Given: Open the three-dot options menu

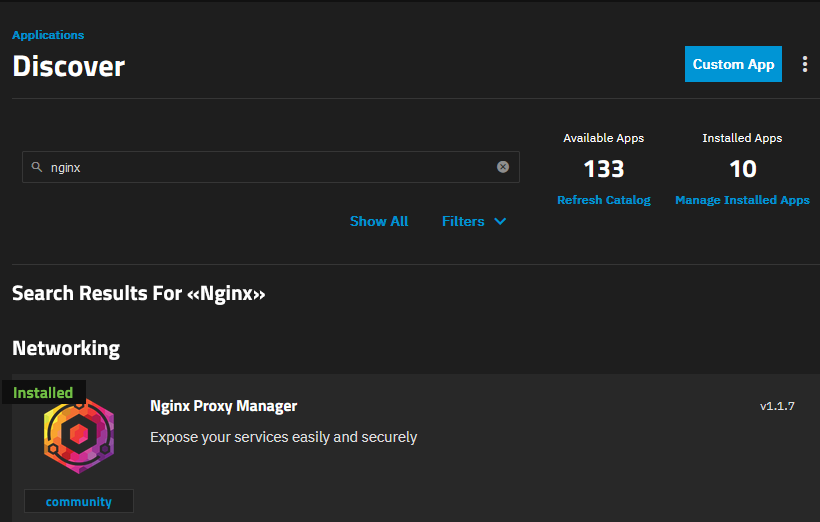Looking at the screenshot, I should 804,64.
